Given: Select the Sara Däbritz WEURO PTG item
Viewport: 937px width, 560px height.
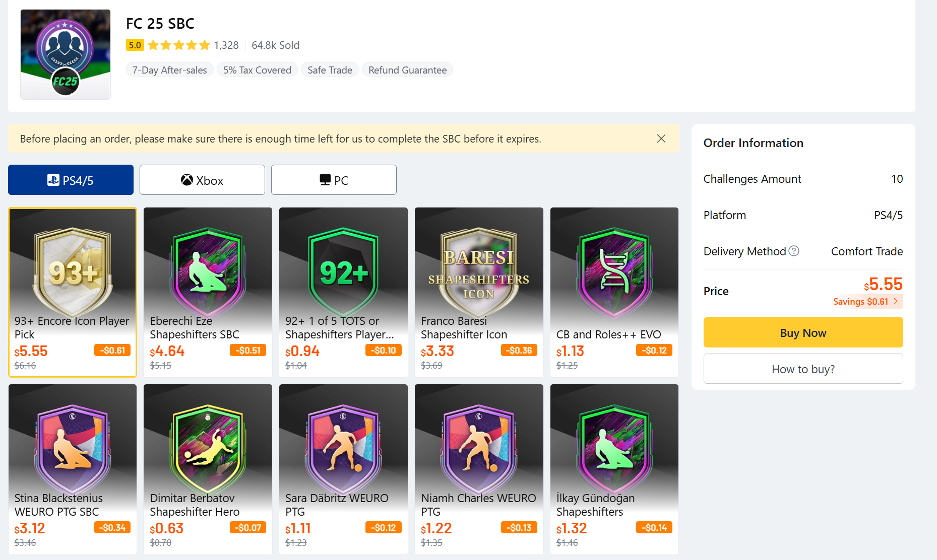Looking at the screenshot, I should tap(343, 468).
